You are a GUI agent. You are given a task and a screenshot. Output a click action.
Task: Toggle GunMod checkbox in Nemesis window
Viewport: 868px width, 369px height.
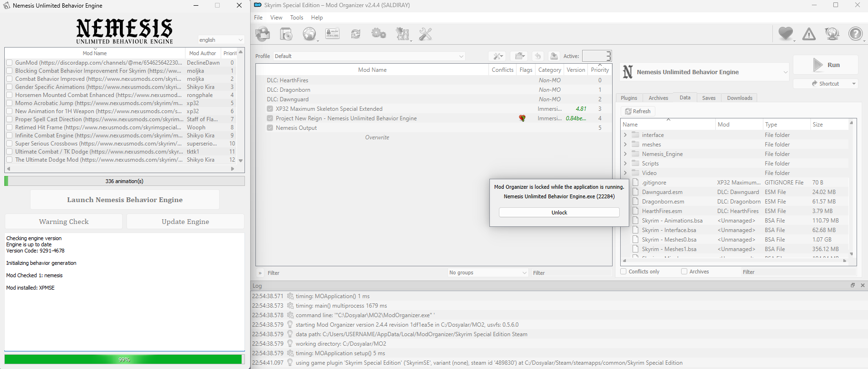[x=9, y=63]
